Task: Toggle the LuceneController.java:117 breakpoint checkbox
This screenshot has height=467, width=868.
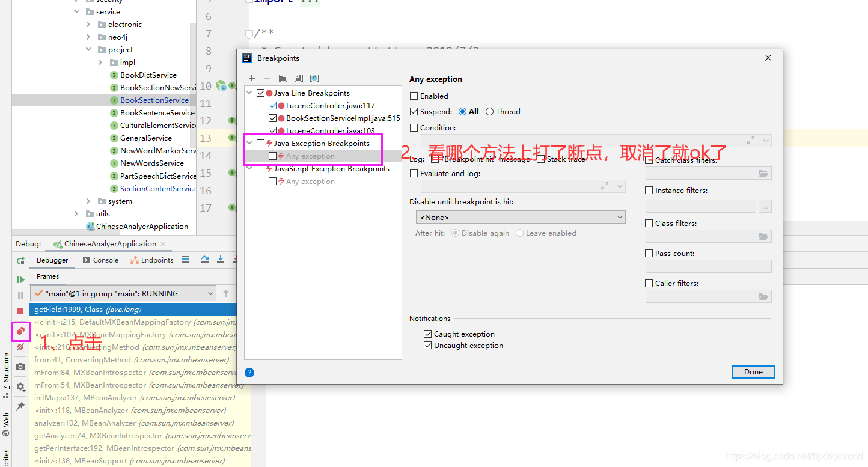Action: [x=273, y=105]
